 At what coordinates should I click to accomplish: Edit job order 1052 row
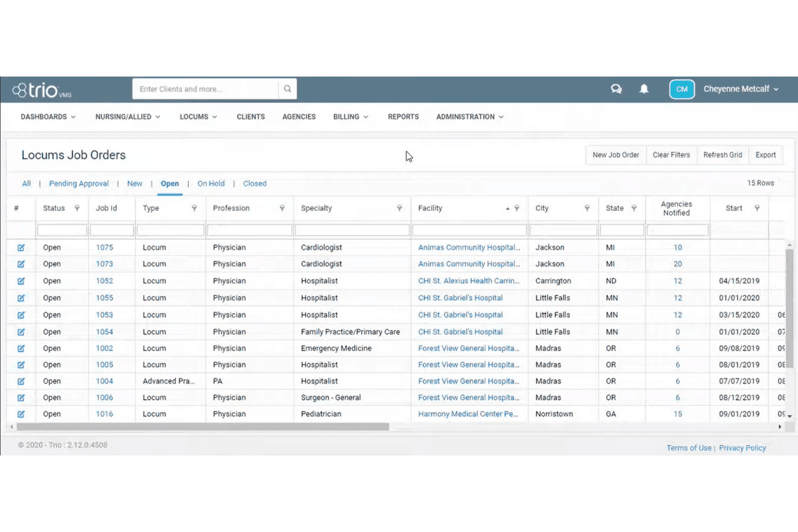click(21, 281)
